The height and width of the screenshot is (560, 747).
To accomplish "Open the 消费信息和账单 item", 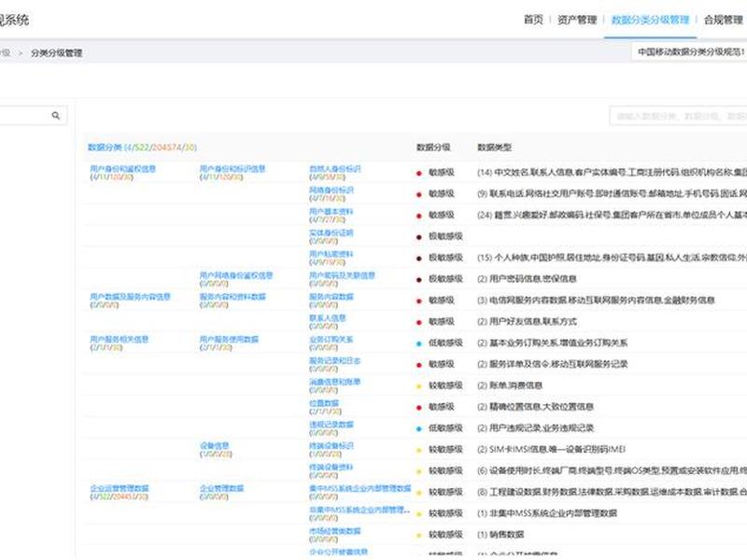I will [334, 382].
